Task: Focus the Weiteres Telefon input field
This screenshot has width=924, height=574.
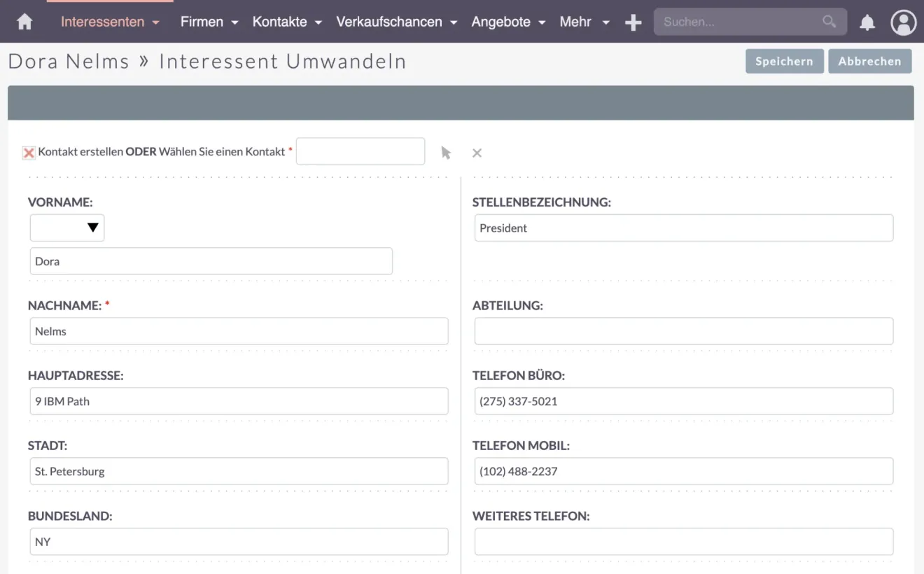Action: coord(683,542)
